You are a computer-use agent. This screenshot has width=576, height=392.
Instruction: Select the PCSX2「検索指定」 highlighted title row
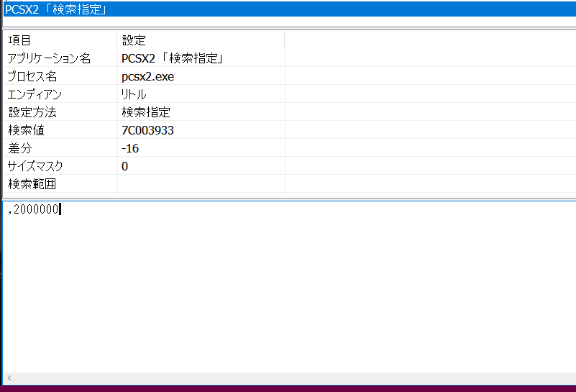pyautogui.click(x=290, y=9)
